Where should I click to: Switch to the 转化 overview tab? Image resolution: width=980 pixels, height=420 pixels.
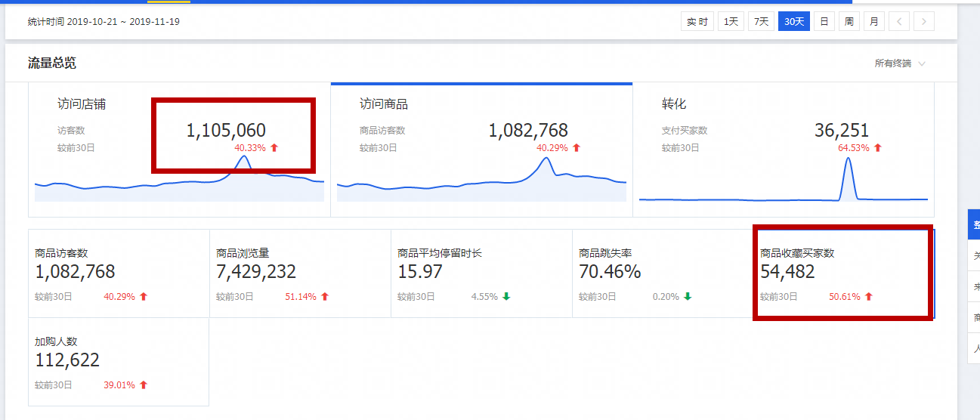(x=674, y=104)
